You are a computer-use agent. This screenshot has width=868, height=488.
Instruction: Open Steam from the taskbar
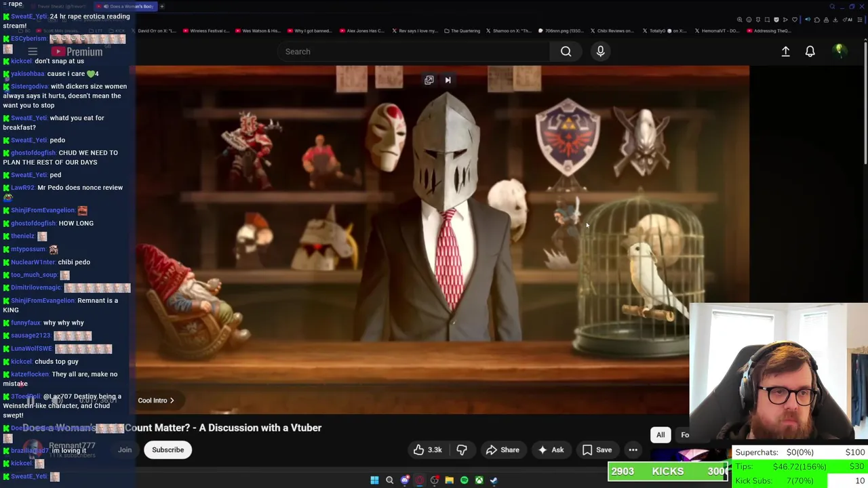pyautogui.click(x=494, y=481)
